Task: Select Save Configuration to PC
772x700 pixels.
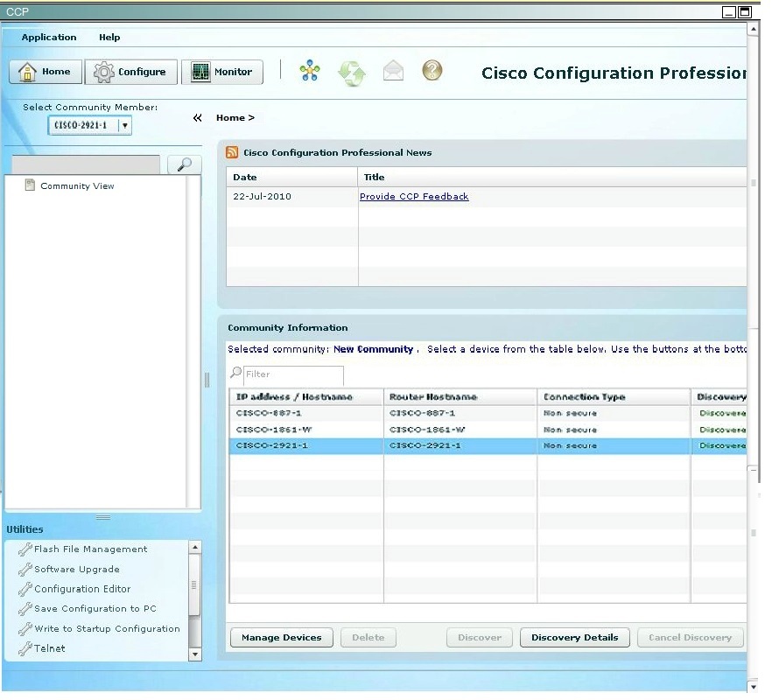Action: (x=95, y=609)
